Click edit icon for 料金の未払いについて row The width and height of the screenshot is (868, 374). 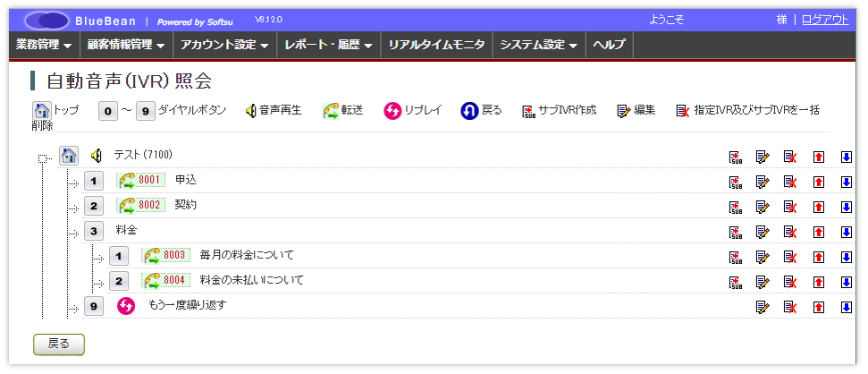click(x=763, y=283)
